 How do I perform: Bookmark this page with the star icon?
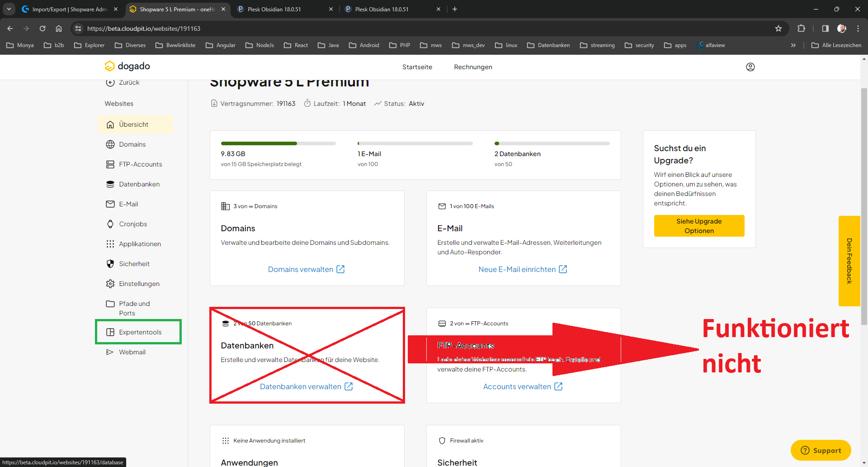click(778, 29)
